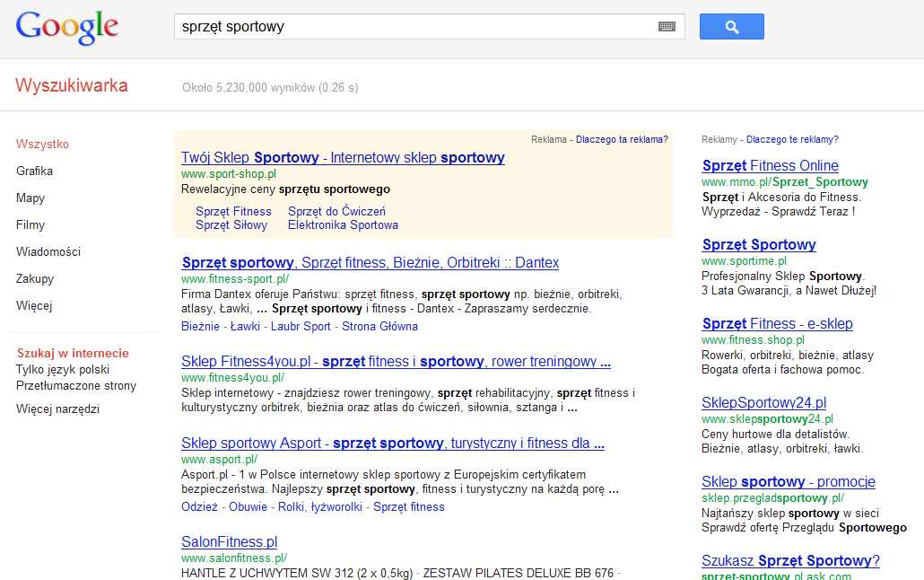Open right-side ad 'Szukasz Sprzęt Sportowy?'
Screen dimensions: 924x580
790,560
